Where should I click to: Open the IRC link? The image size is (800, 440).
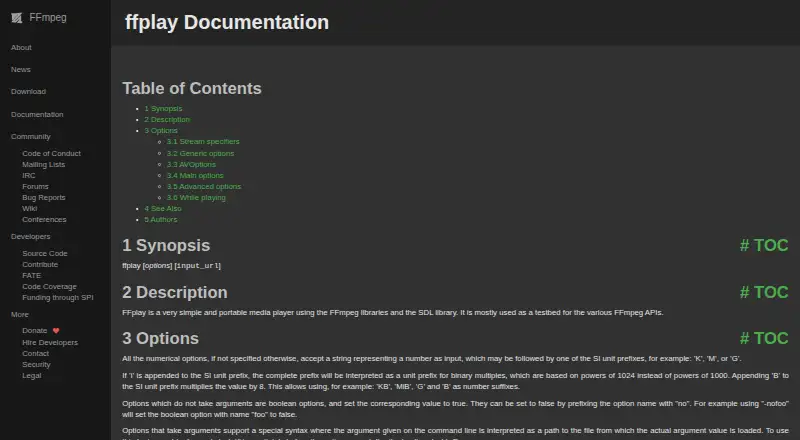[29, 175]
